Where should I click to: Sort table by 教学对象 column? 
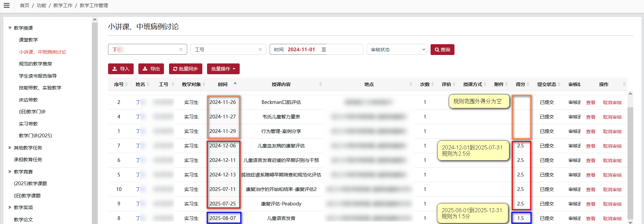point(204,84)
